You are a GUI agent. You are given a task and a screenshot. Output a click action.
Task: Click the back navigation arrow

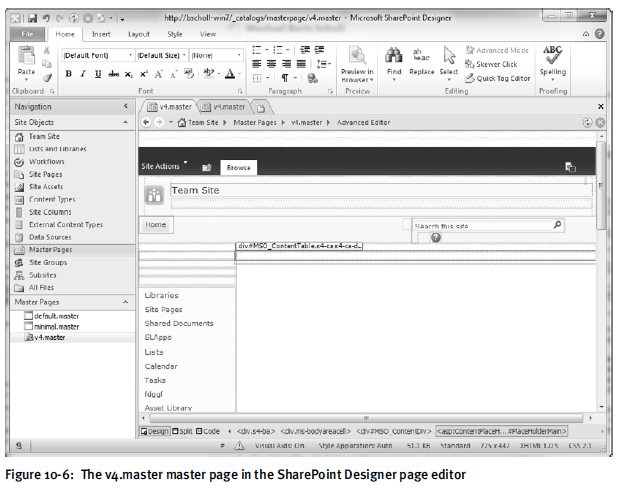pos(146,123)
